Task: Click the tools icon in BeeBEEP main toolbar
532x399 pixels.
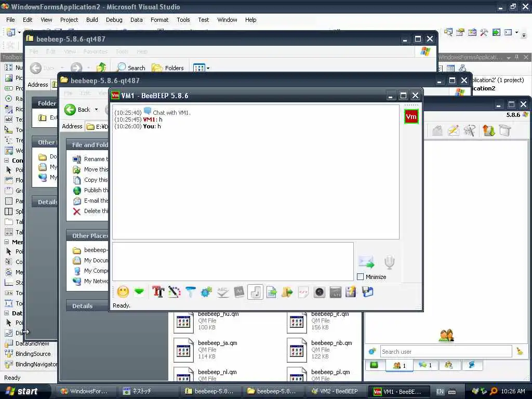Action: click(x=470, y=130)
